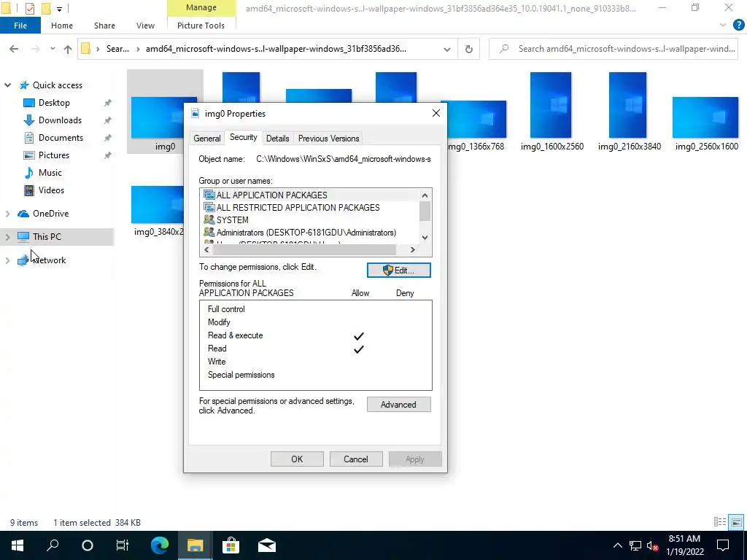The height and width of the screenshot is (560, 747).
Task: Open the Previous Versions tab
Action: pyautogui.click(x=328, y=138)
